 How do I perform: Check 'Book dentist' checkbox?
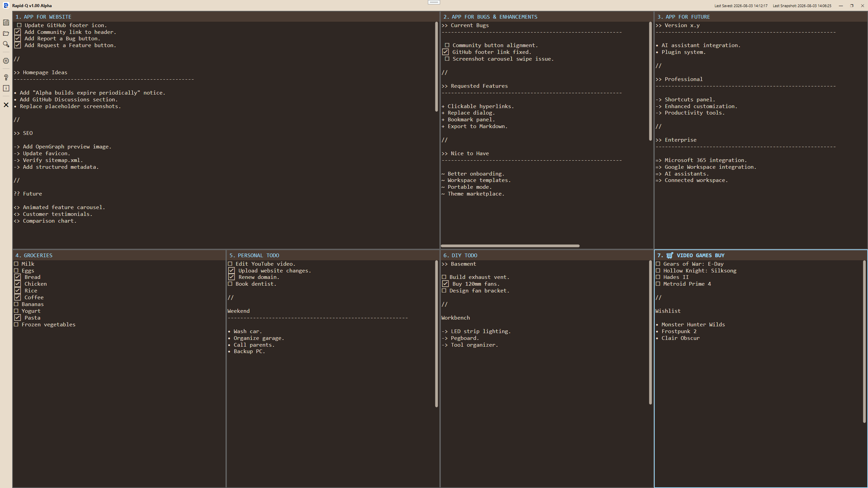[230, 284]
